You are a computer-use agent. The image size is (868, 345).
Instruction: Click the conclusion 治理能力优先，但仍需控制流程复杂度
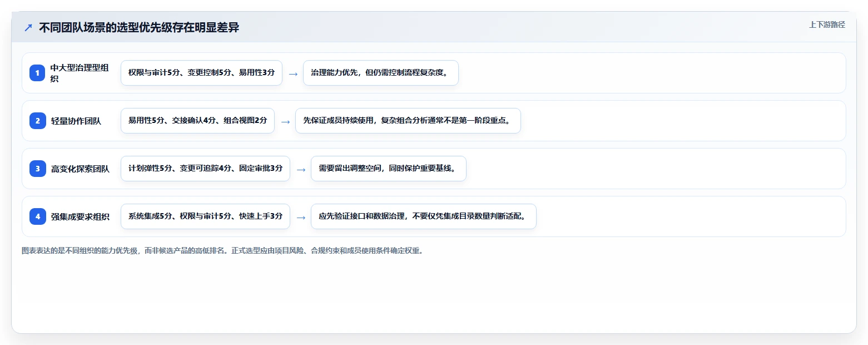(x=381, y=73)
